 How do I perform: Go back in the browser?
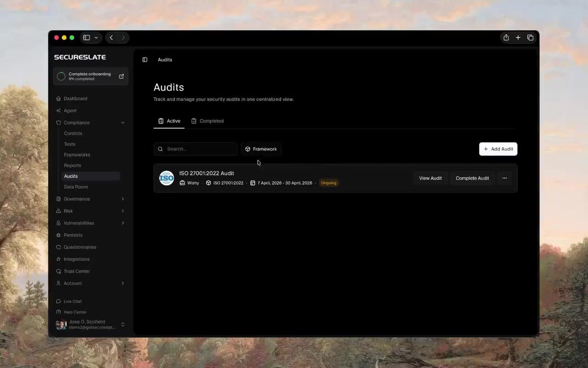(x=111, y=38)
